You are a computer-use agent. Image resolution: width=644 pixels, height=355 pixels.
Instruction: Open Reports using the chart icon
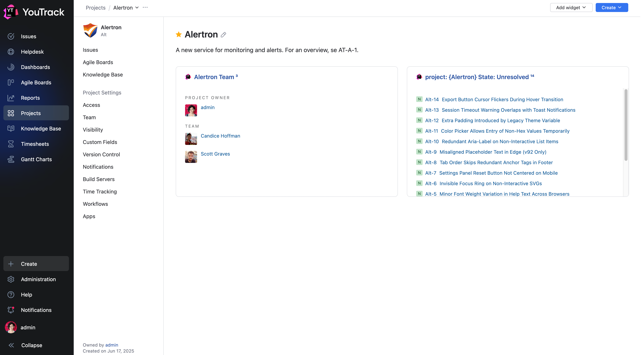pyautogui.click(x=11, y=98)
